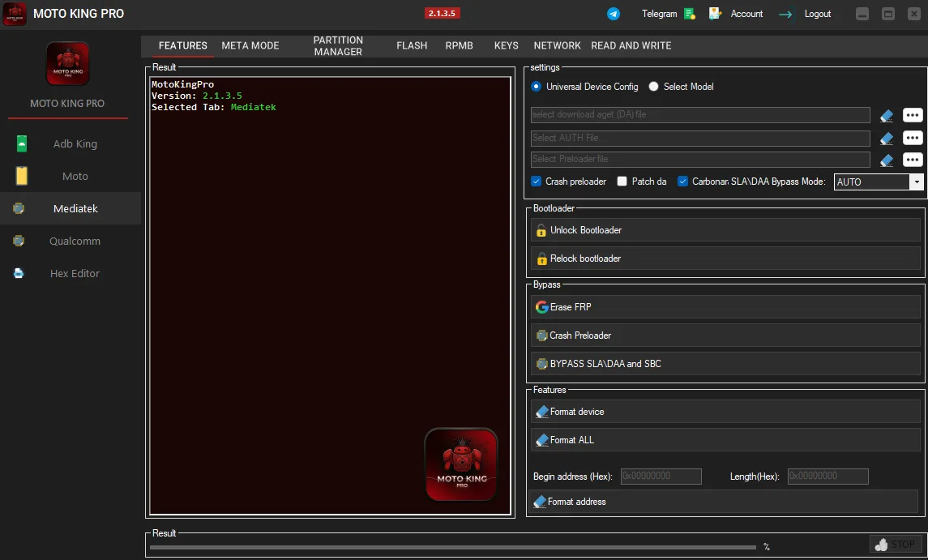This screenshot has height=560, width=928.
Task: Click the Select Preloader file field
Action: coord(700,159)
